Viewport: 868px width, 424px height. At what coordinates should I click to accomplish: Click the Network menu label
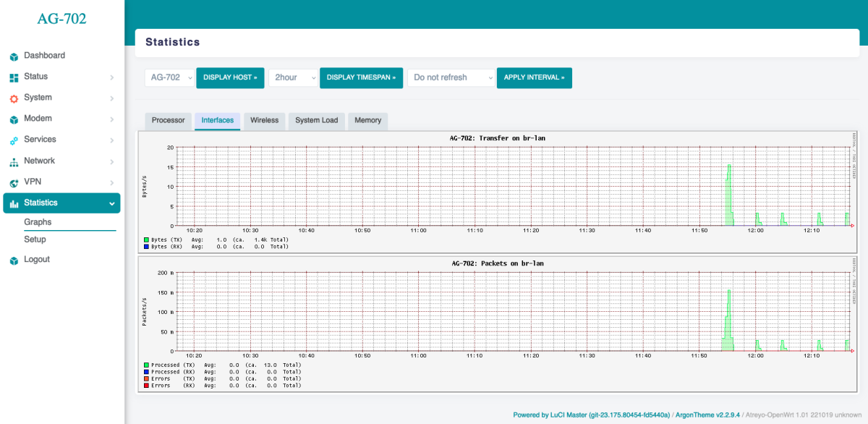(x=39, y=161)
